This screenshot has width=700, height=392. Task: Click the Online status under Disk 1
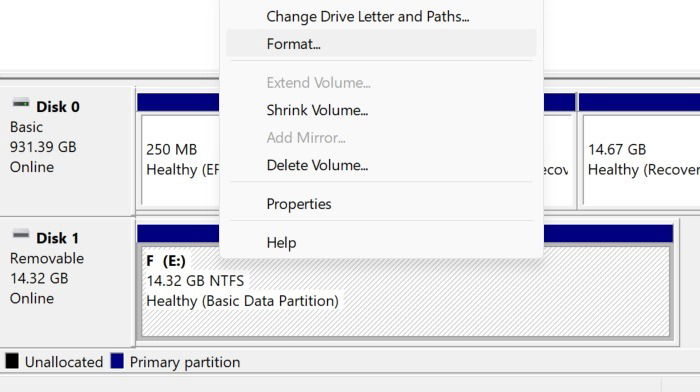coord(32,298)
